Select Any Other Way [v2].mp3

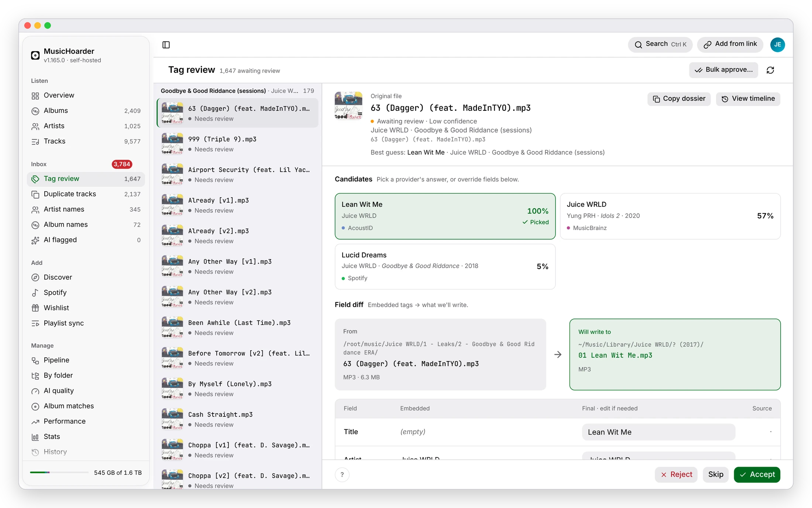click(238, 297)
